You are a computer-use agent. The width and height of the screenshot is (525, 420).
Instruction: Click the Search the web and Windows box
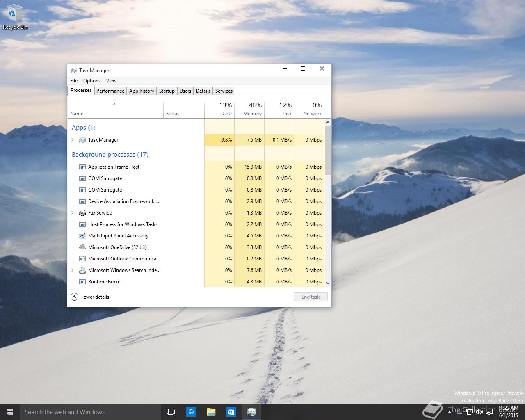[x=89, y=412]
